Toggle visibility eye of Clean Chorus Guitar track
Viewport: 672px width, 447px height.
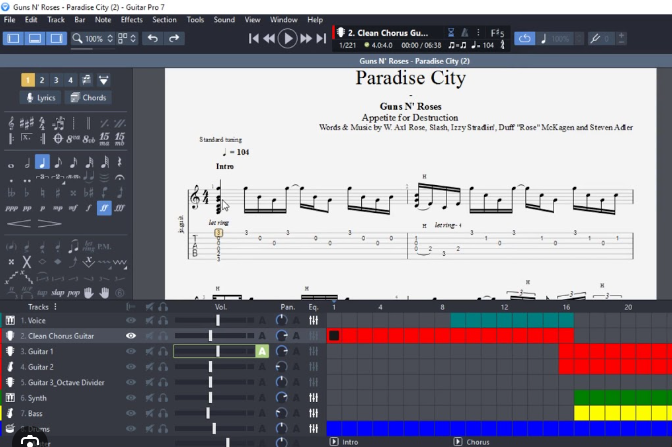point(130,336)
